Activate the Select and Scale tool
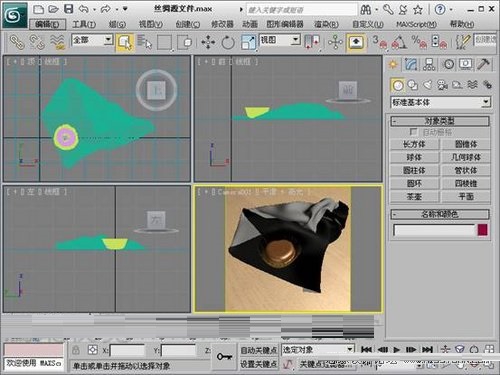This screenshot has height=375, width=500. pos(248,42)
